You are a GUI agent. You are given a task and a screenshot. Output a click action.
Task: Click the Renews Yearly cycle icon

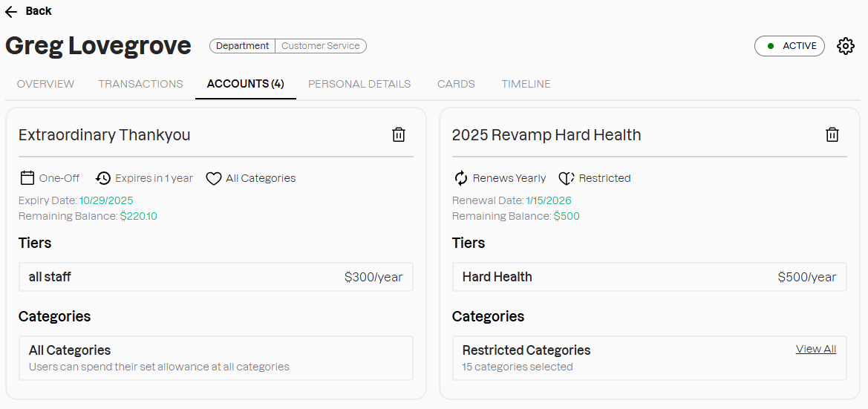[x=461, y=178]
